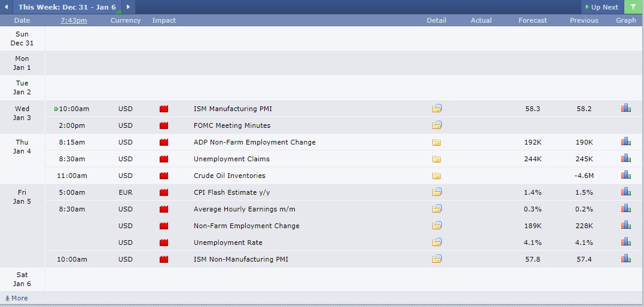Show graph for ADP Non-Farm Employment Change

626,142
